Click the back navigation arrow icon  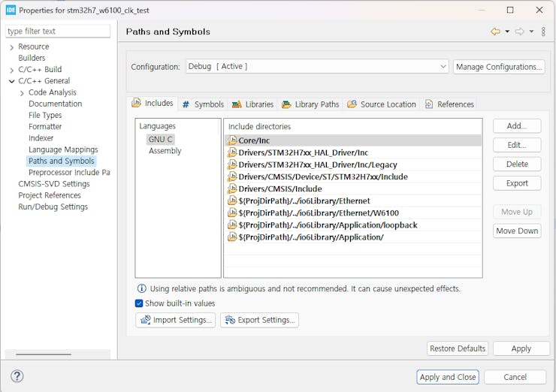coord(495,32)
